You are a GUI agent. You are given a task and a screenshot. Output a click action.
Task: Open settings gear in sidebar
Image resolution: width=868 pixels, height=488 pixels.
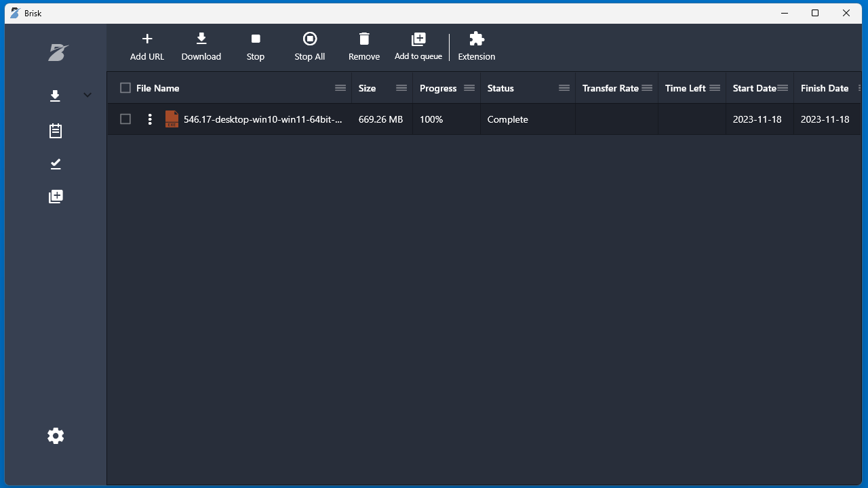[x=56, y=436]
